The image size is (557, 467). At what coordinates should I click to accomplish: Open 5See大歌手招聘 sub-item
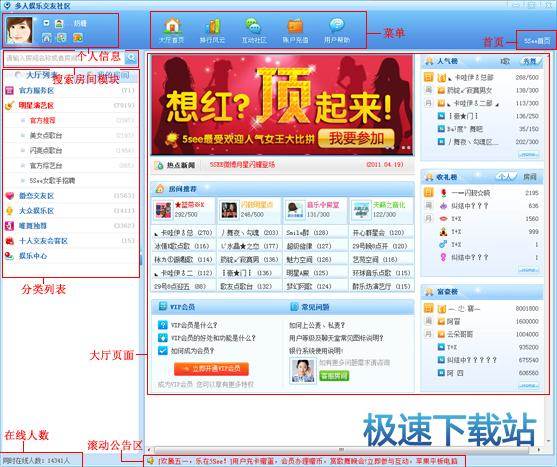tap(52, 180)
